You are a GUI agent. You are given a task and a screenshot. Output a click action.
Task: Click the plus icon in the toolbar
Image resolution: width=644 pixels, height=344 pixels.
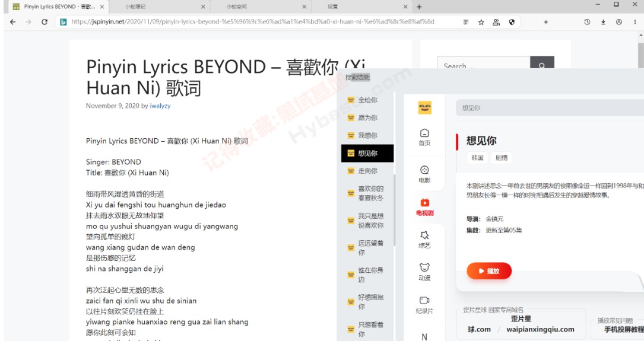pos(546,22)
